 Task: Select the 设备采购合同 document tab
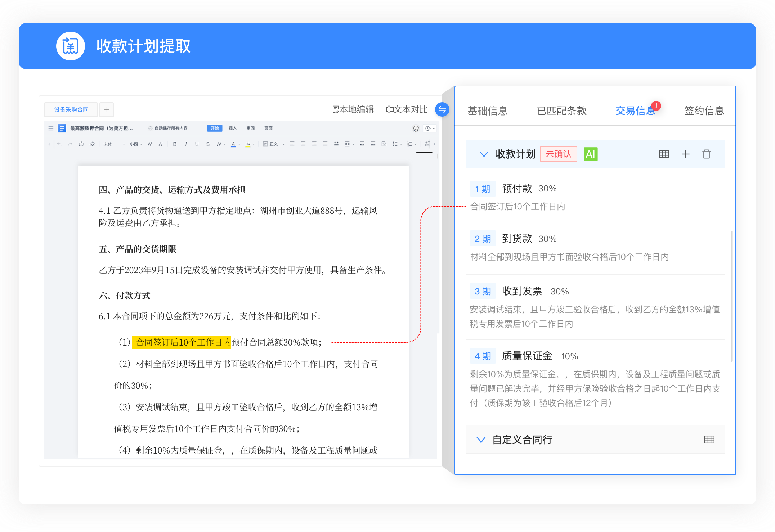tap(71, 109)
